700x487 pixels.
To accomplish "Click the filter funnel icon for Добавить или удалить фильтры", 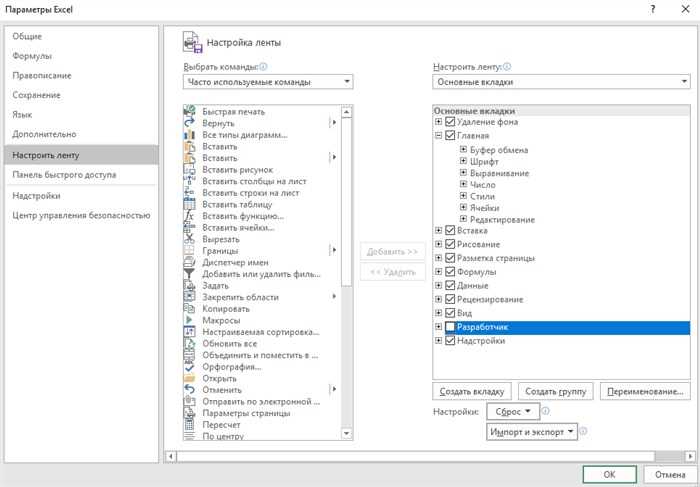I will (x=189, y=274).
